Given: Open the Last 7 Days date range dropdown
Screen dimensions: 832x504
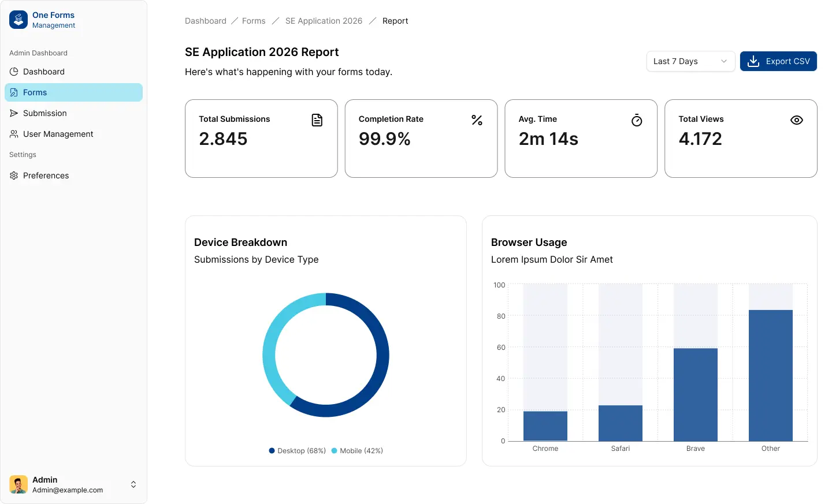Looking at the screenshot, I should pyautogui.click(x=690, y=61).
